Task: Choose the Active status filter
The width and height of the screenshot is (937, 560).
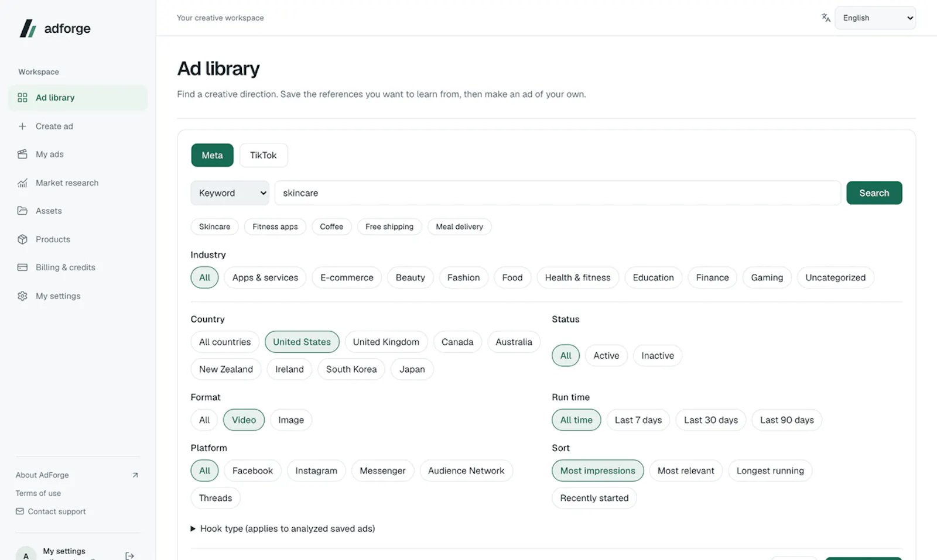Action: tap(606, 356)
